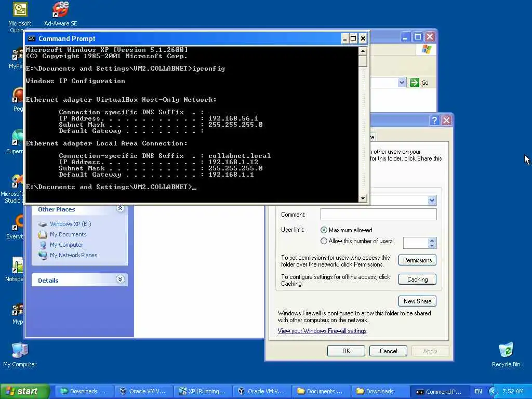Expand the Details panel
Screen dimensions: 532x399
click(120, 279)
